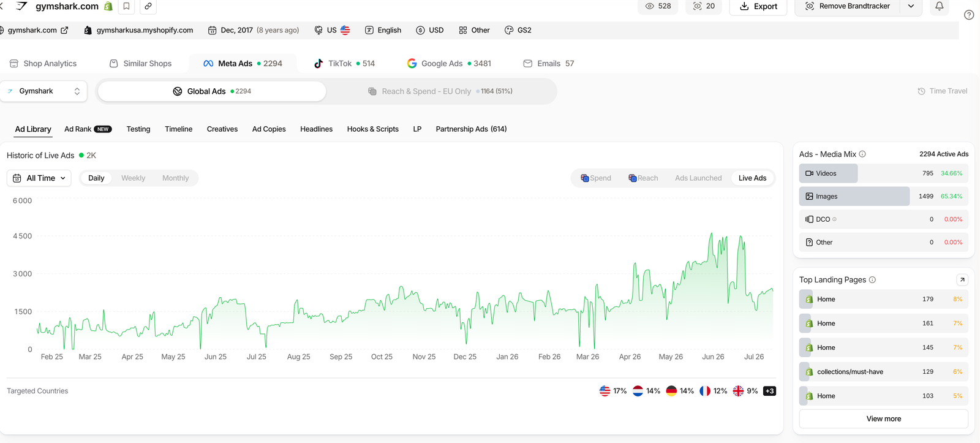Show the Reach metric on chart

click(x=643, y=178)
